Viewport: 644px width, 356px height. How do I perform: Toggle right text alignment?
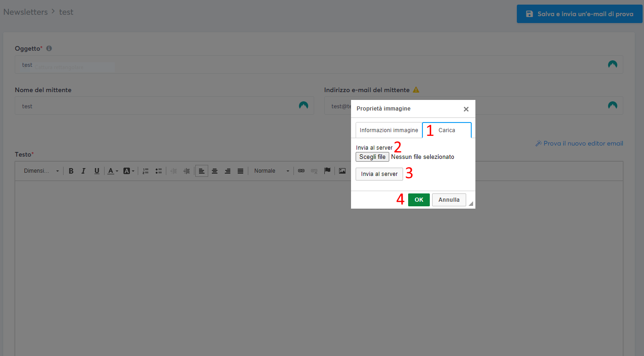point(227,170)
